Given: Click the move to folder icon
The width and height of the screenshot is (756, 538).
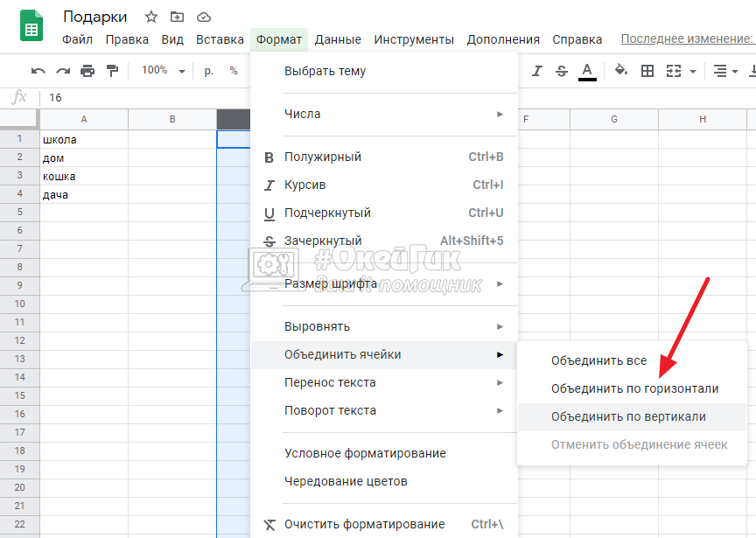Looking at the screenshot, I should click(x=178, y=17).
